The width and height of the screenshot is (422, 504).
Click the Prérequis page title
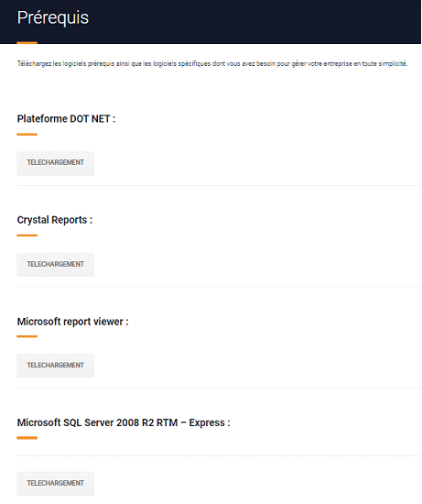click(x=53, y=17)
